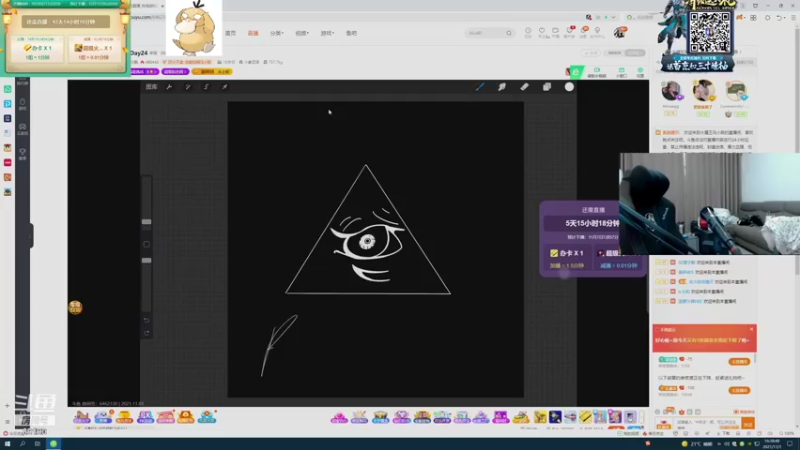Close the red notification banner
The width and height of the screenshot is (800, 450).
click(x=751, y=329)
